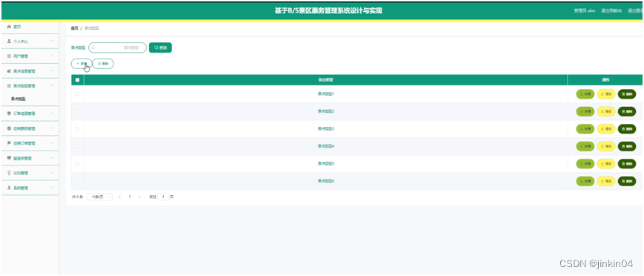This screenshot has width=644, height=276.
Task: Click 退出到前台 in the top bar
Action: tap(611, 11)
